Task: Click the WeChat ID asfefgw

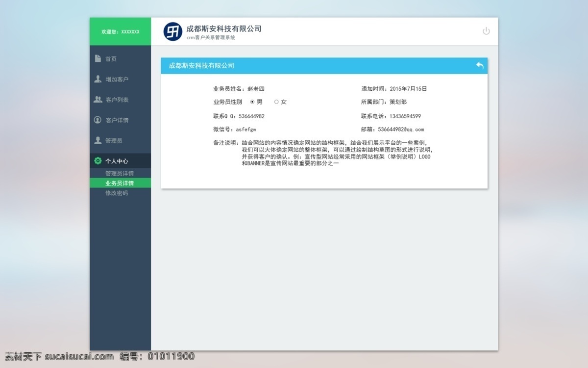Action: (x=246, y=130)
